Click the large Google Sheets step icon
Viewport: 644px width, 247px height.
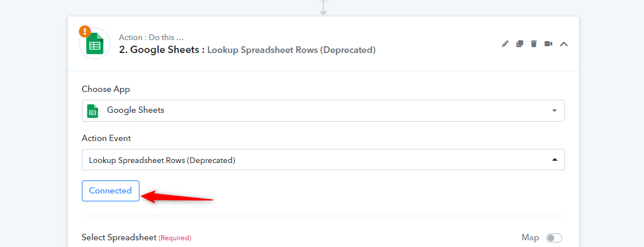coord(95,43)
